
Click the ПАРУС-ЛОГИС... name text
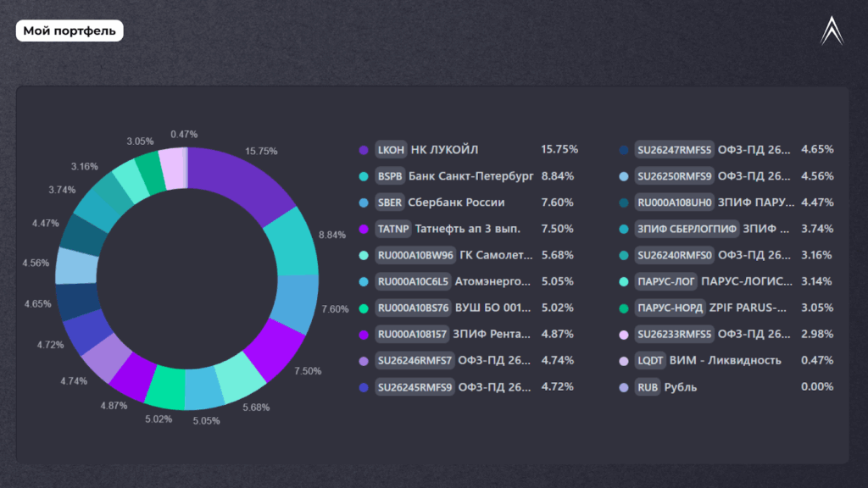click(747, 281)
